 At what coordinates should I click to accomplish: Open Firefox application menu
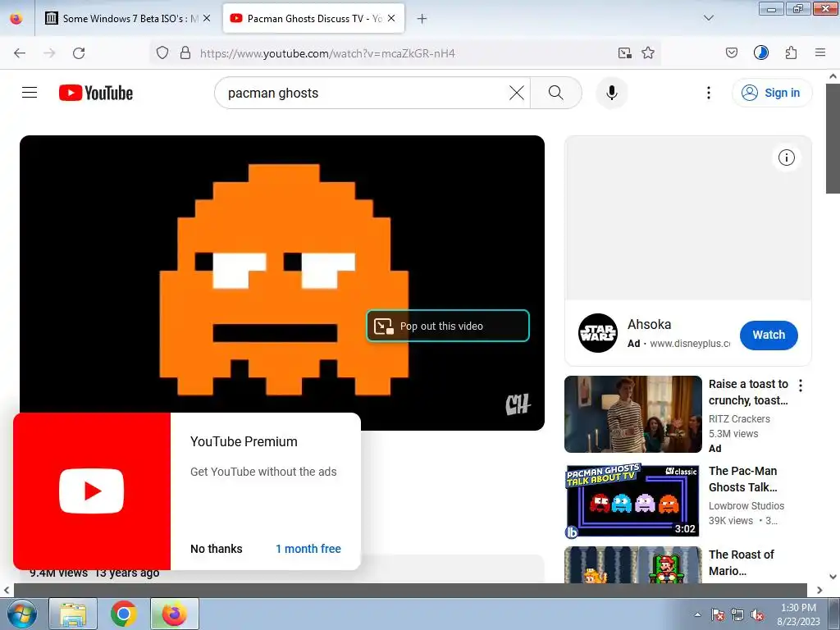pyautogui.click(x=820, y=53)
